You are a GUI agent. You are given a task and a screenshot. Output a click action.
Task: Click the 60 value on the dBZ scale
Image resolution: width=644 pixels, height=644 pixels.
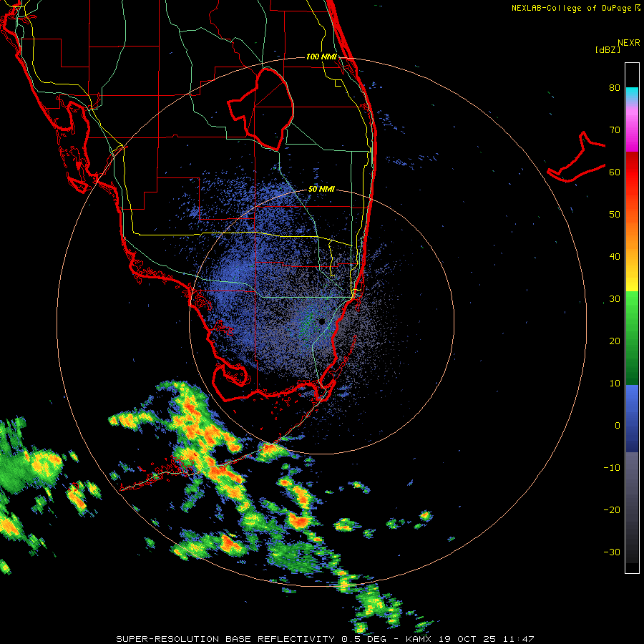tap(615, 172)
